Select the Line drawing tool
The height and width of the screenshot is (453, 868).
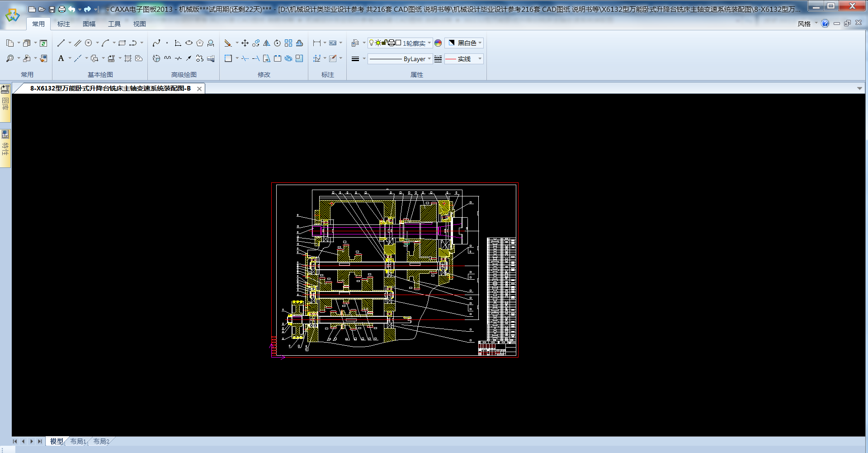coord(61,43)
